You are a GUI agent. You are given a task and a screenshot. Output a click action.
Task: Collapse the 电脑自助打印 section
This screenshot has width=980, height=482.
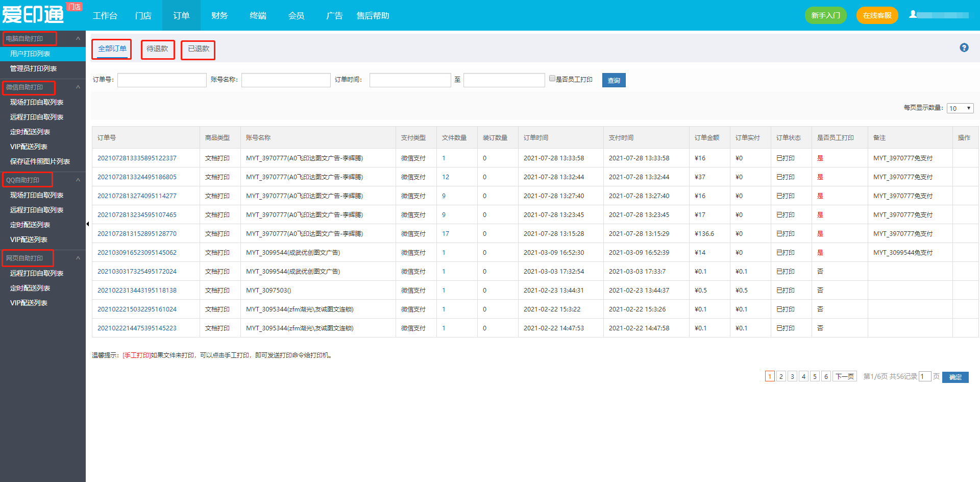[78, 39]
